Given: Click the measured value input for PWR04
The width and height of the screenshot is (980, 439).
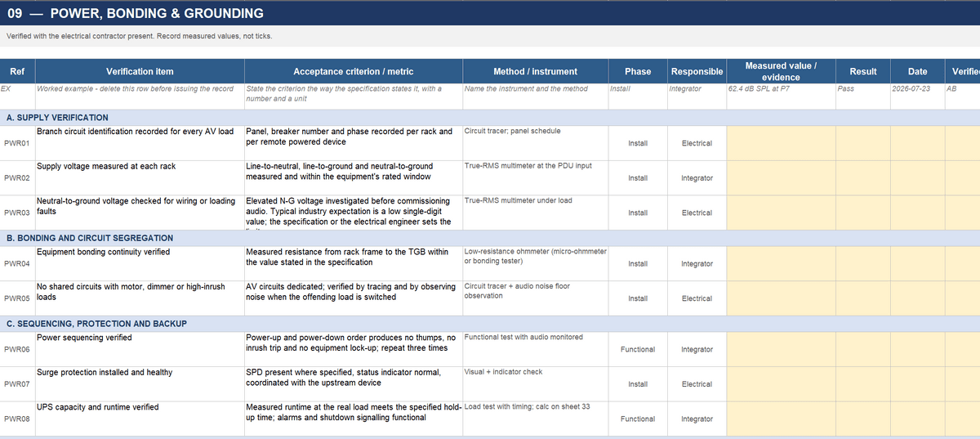Looking at the screenshot, I should click(781, 263).
